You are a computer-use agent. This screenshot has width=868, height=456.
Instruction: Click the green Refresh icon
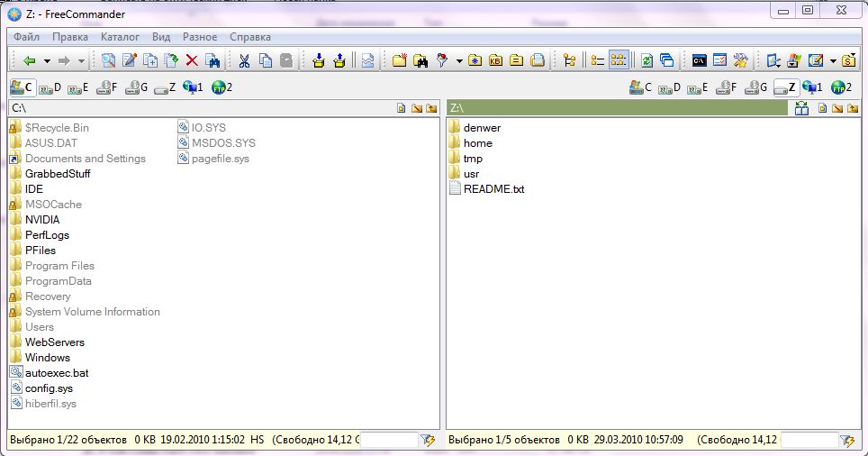646,60
